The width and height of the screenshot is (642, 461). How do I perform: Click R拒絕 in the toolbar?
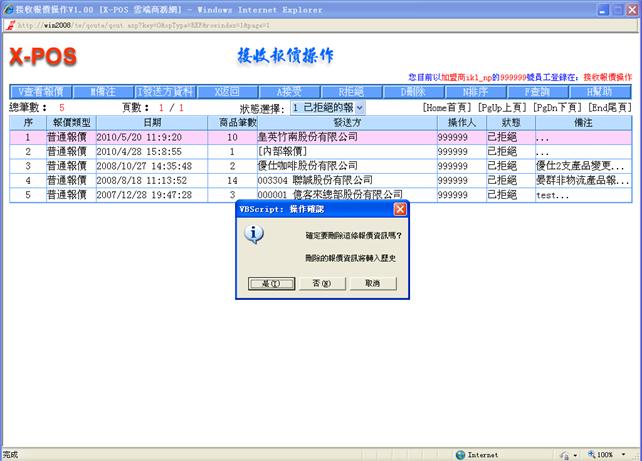[351, 91]
